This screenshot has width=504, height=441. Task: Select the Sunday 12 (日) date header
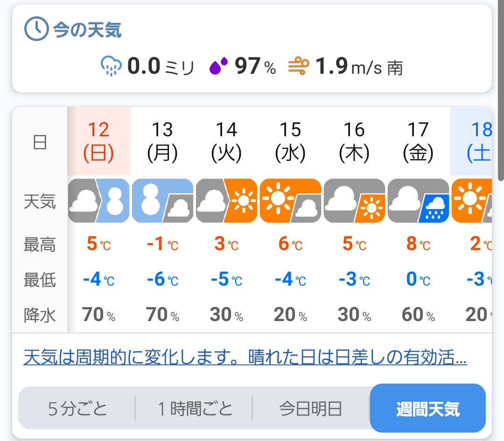(98, 141)
